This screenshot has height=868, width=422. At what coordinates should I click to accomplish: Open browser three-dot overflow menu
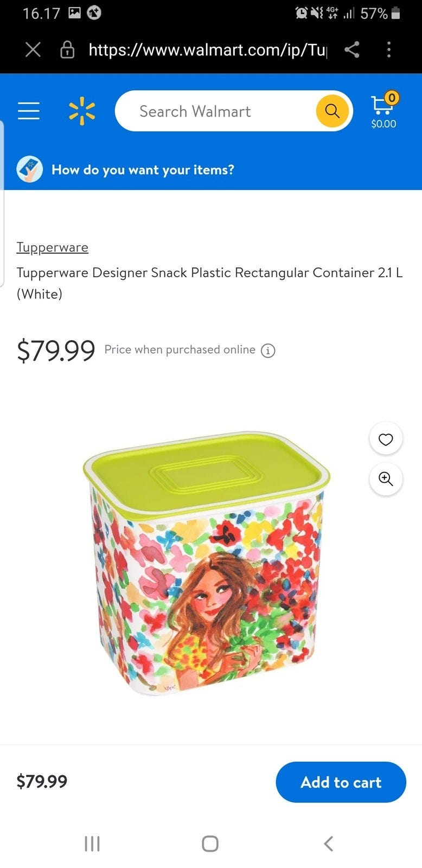[389, 50]
